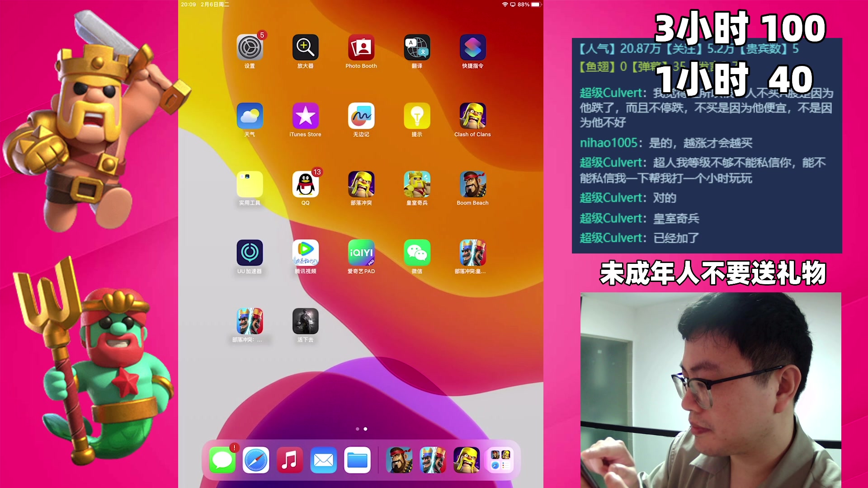The height and width of the screenshot is (488, 868).
Task: Launch Clash of Clans from the dock
Action: click(x=466, y=460)
